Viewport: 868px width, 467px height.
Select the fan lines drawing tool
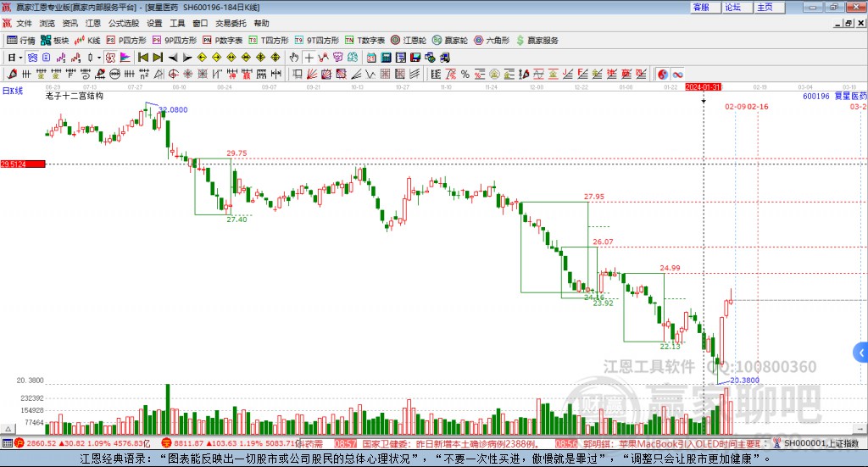[x=312, y=74]
